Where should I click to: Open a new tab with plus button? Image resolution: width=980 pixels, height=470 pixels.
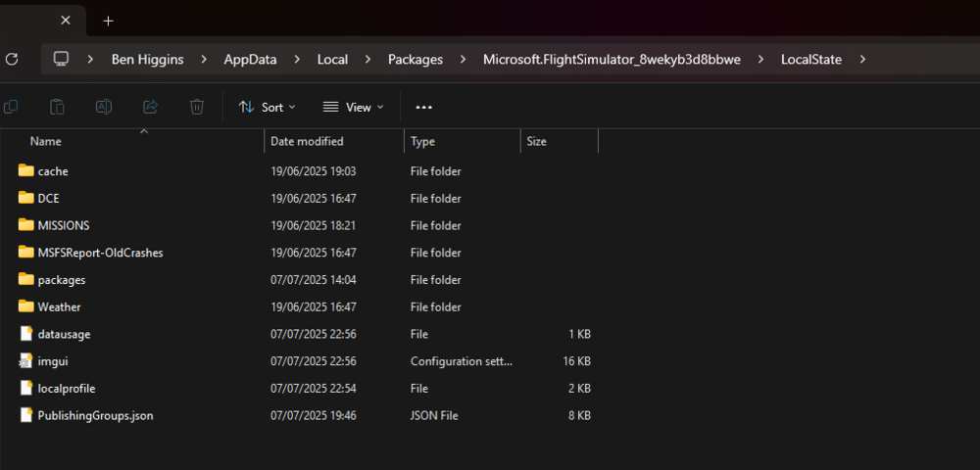(108, 21)
